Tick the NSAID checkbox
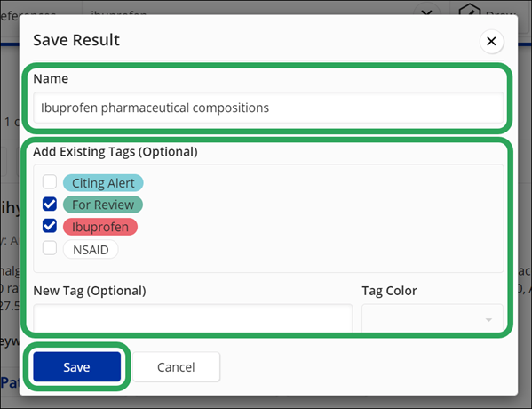Screen dimensions: 532x409 click(x=50, y=248)
